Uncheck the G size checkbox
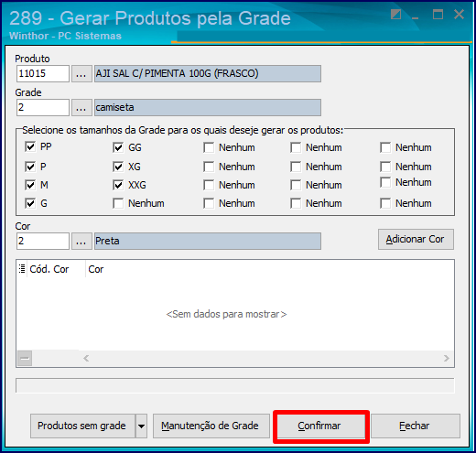476x453 pixels. [x=30, y=203]
